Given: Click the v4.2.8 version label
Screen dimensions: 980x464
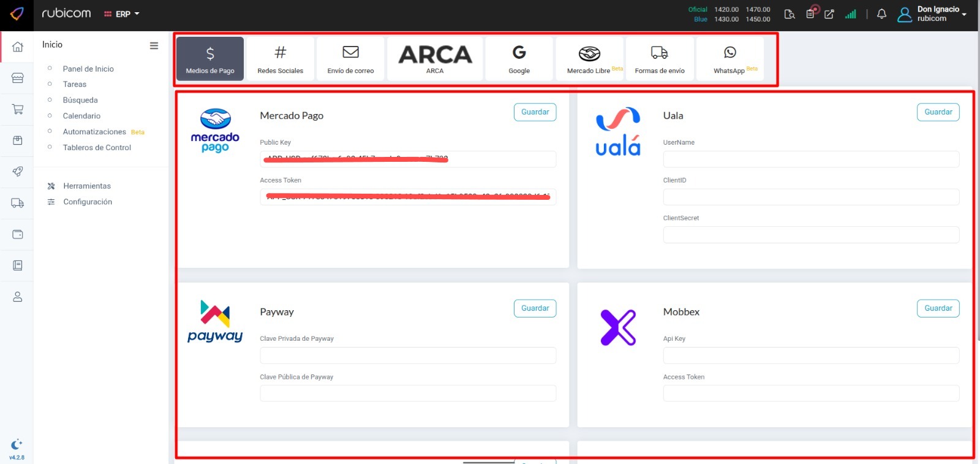Looking at the screenshot, I should (x=17, y=458).
